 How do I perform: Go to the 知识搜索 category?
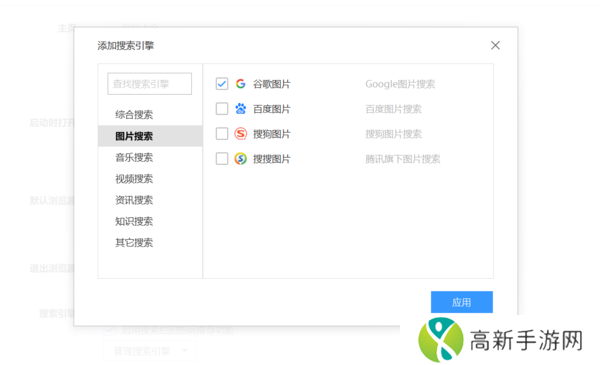pos(150,221)
